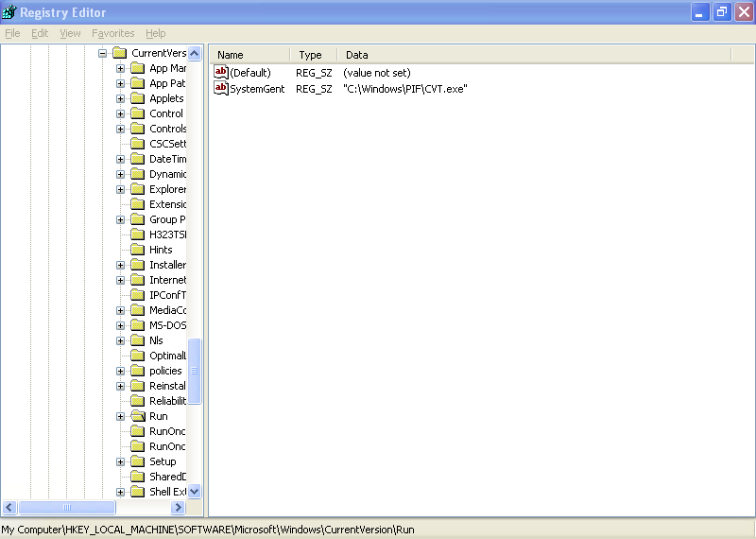This screenshot has width=756, height=539.
Task: Open the Favorites menu
Action: point(112,33)
